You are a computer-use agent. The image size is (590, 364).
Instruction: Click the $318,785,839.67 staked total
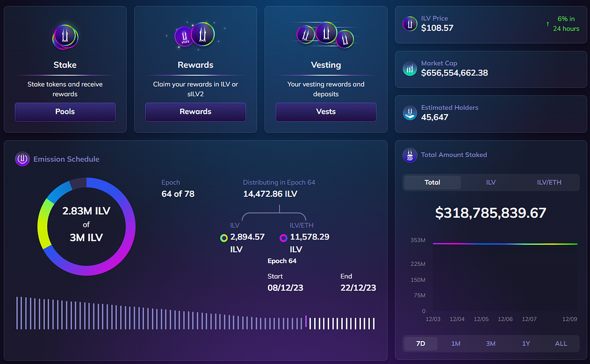490,213
